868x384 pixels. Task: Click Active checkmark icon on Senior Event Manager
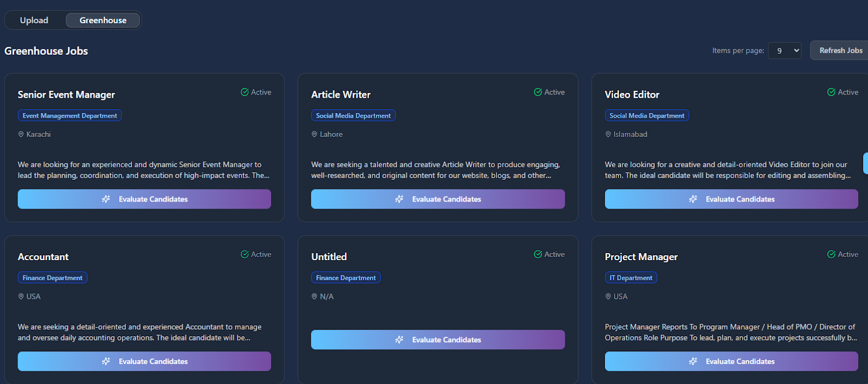click(245, 92)
